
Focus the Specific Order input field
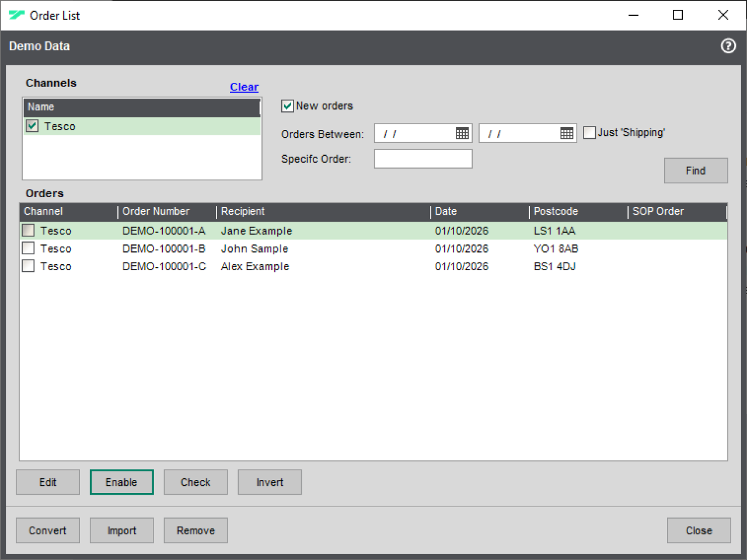coord(423,159)
